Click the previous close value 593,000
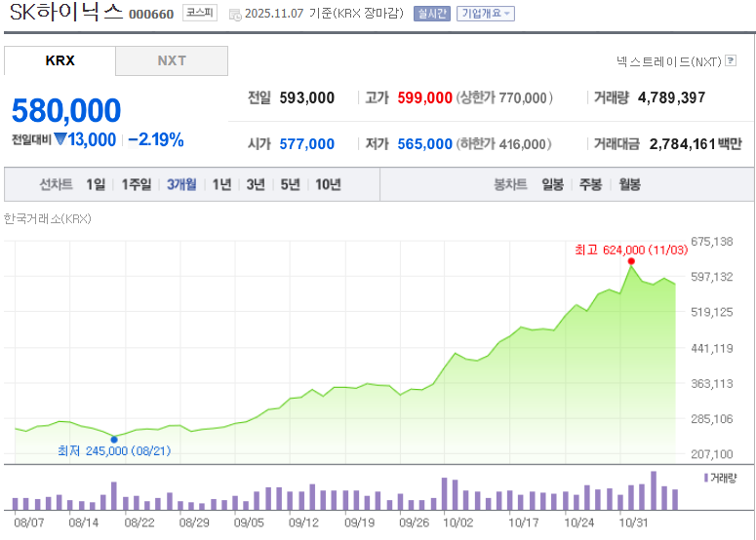The width and height of the screenshot is (756, 540). point(306,97)
